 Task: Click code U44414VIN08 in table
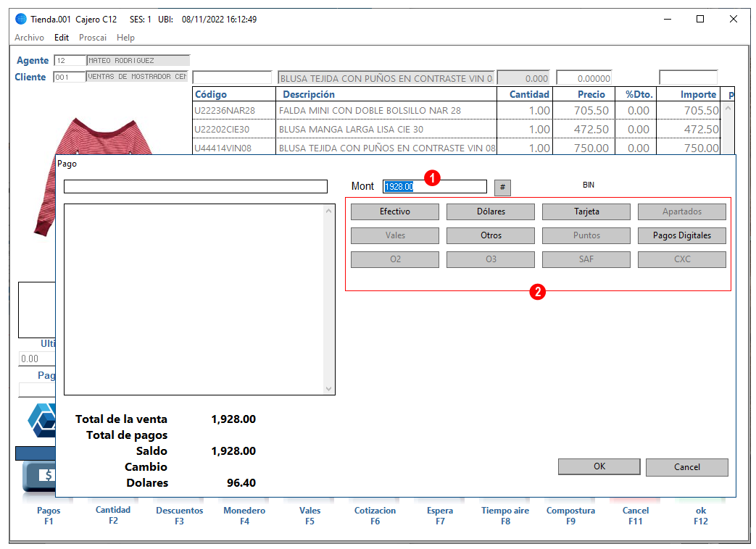click(223, 148)
